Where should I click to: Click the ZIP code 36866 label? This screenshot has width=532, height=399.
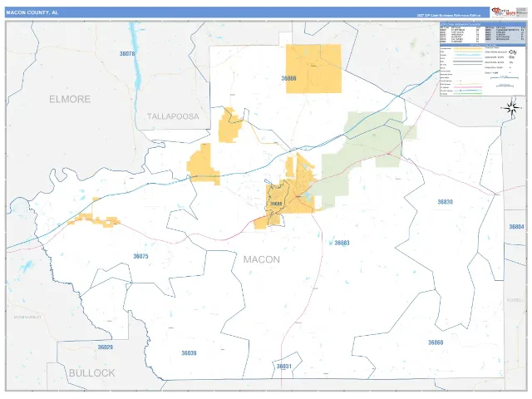click(x=288, y=78)
